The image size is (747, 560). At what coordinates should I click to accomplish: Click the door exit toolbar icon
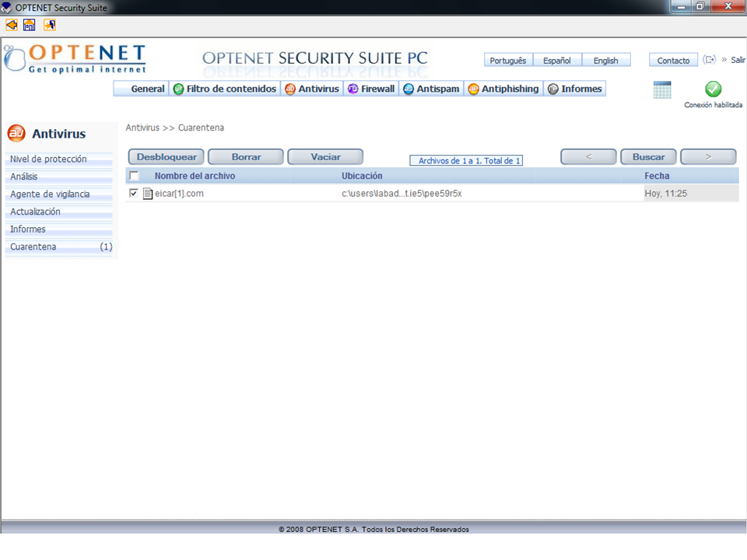click(x=49, y=25)
